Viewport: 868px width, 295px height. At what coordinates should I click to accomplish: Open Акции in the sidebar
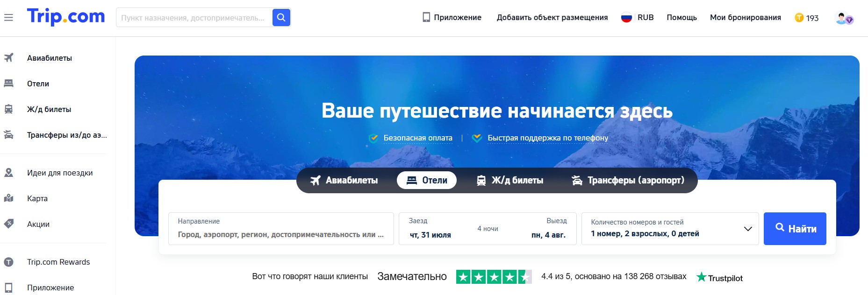[38, 224]
